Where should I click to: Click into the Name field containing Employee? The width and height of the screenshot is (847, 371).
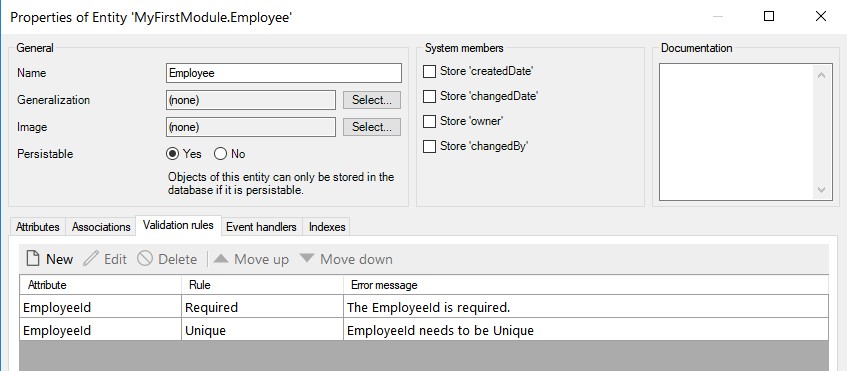284,73
